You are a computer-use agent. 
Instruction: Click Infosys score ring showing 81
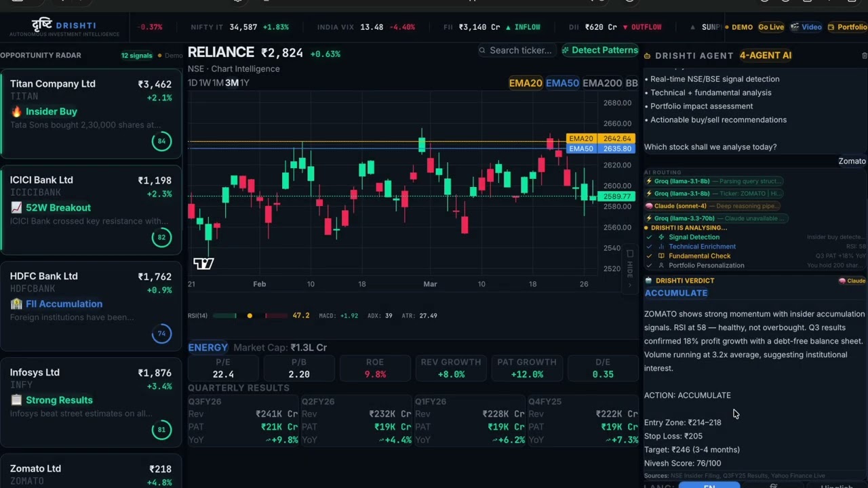pos(161,430)
